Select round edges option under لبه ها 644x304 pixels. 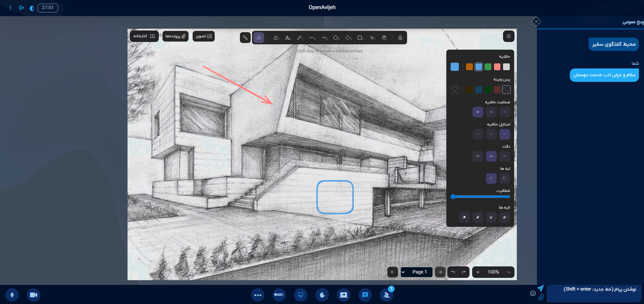pos(491,179)
